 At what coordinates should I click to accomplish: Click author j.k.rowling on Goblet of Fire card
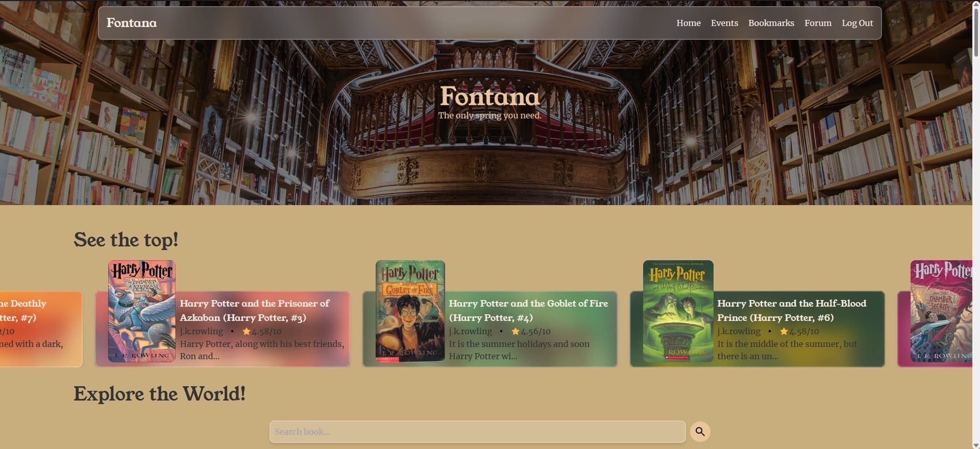[x=470, y=331]
